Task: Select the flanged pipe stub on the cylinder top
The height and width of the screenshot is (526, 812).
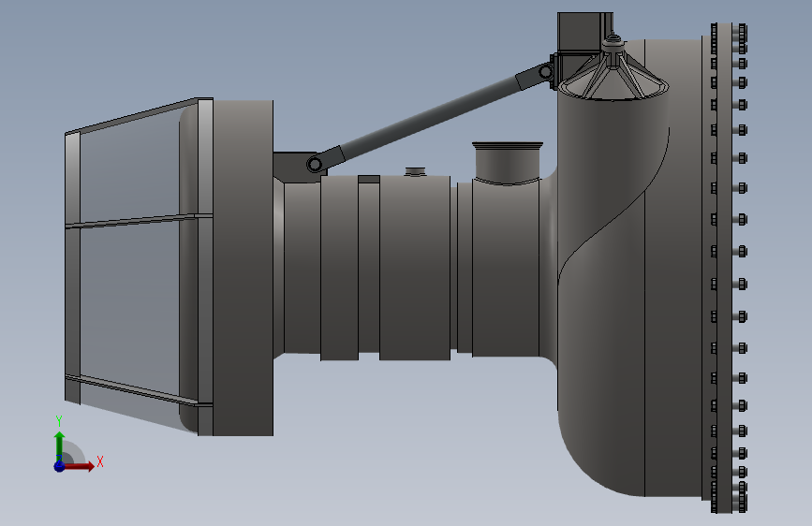Action: (508, 163)
